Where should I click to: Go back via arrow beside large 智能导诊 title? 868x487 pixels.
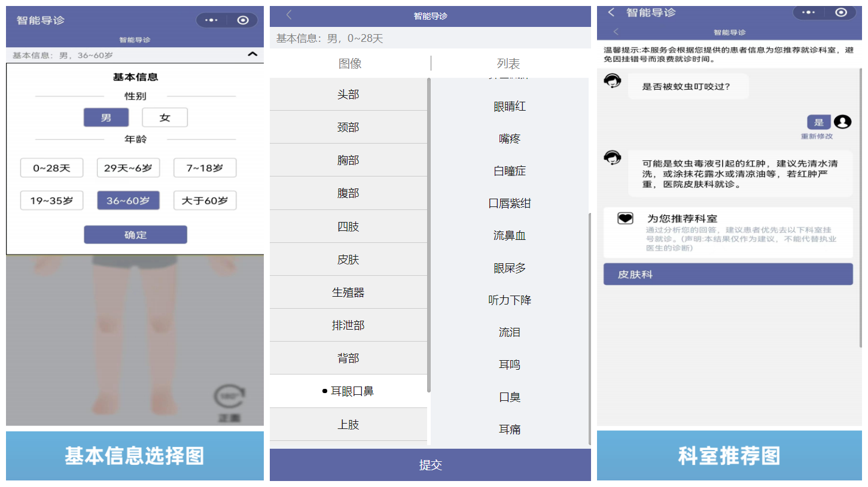tap(611, 13)
